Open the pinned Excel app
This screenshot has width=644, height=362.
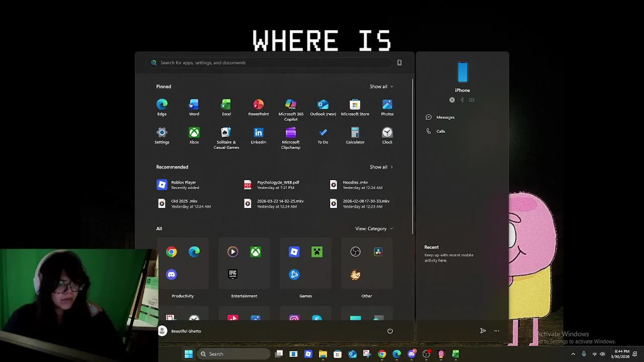226,107
